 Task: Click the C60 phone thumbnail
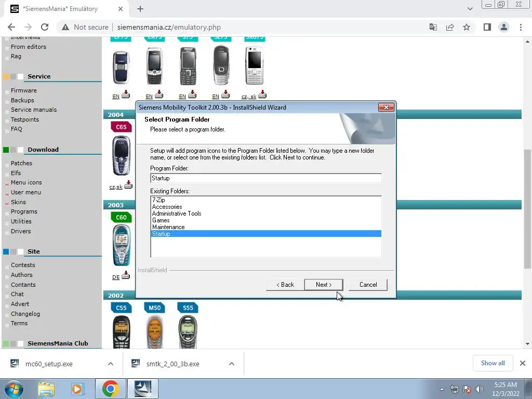click(121, 245)
